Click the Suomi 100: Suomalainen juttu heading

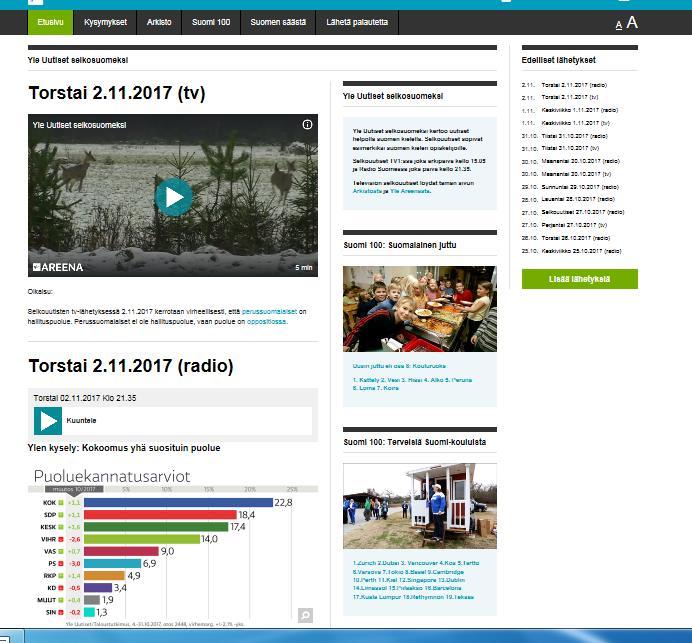[x=400, y=245]
